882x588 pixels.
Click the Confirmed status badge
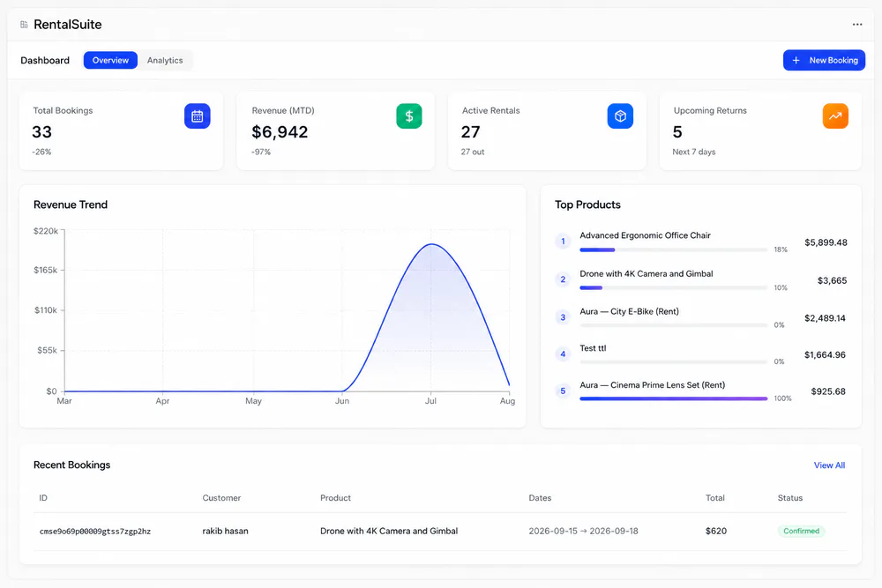pyautogui.click(x=801, y=531)
